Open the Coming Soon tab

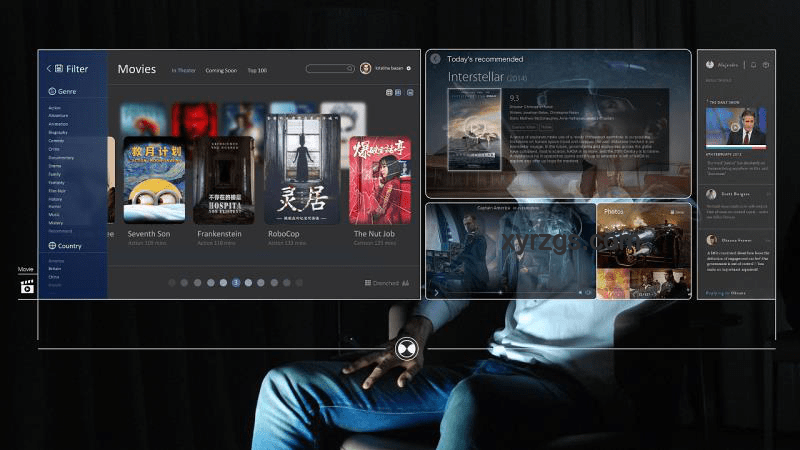[221, 70]
